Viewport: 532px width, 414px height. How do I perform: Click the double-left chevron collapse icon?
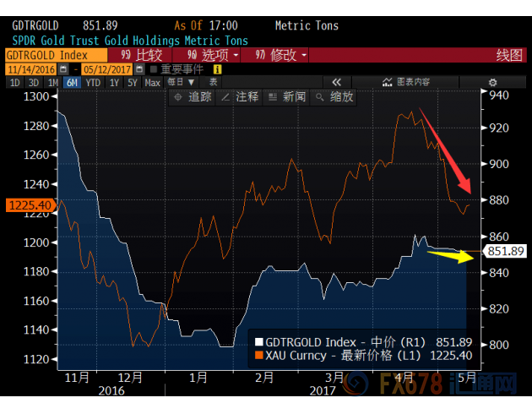click(337, 82)
